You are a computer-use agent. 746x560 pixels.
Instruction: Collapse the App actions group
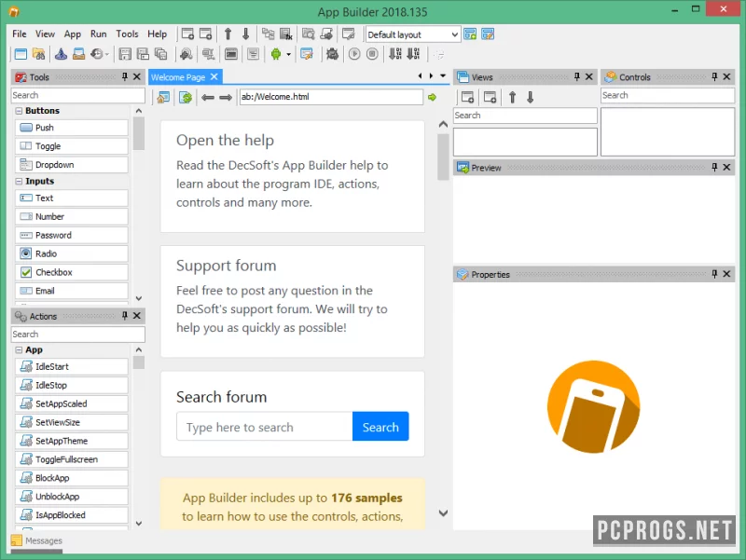19,349
